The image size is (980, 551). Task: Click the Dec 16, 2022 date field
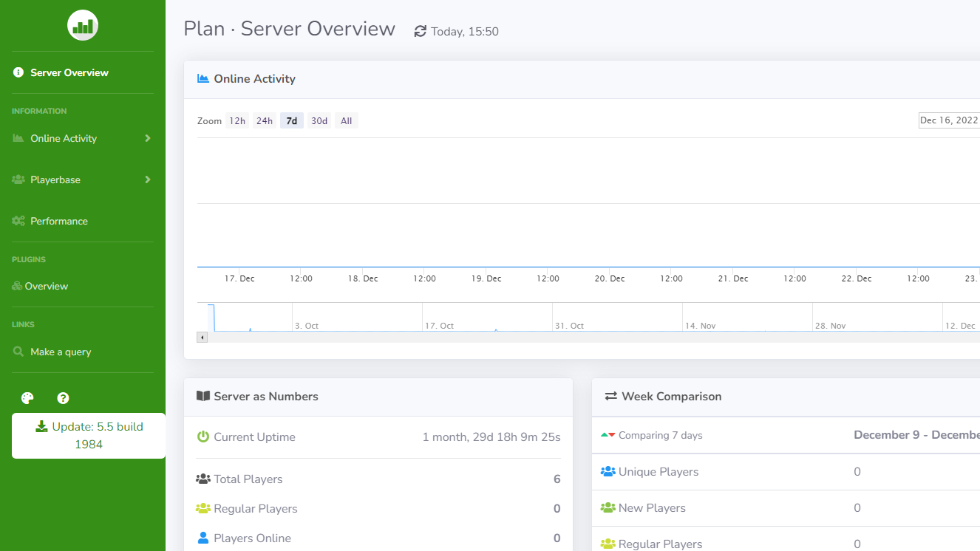coord(949,120)
